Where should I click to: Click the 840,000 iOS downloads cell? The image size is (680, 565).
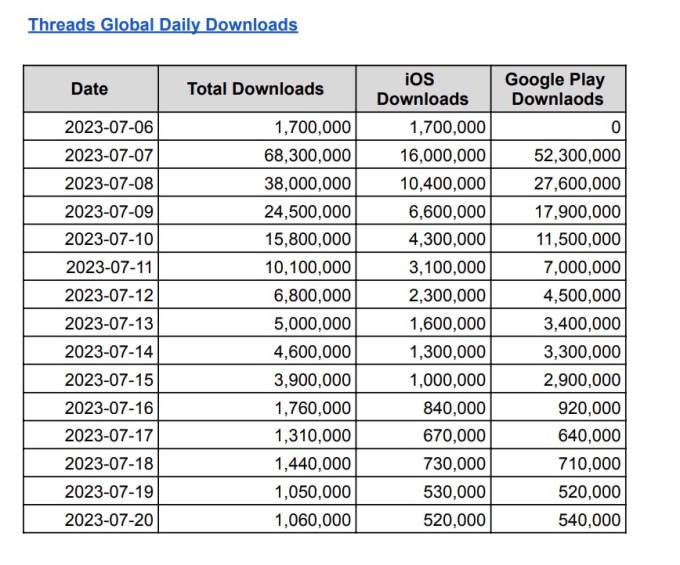point(460,407)
